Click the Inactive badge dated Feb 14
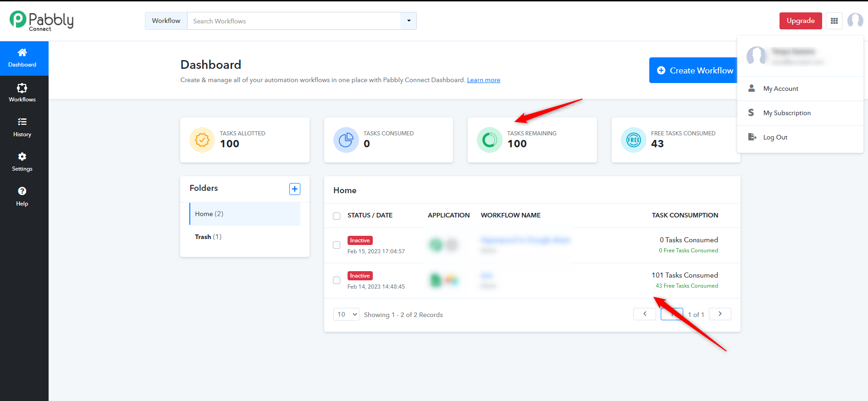868x401 pixels. (360, 276)
